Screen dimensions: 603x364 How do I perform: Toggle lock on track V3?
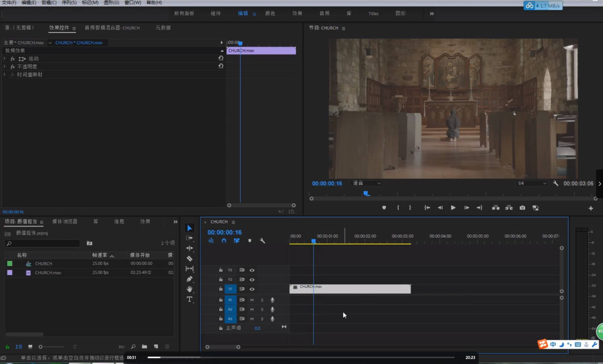pyautogui.click(x=221, y=270)
